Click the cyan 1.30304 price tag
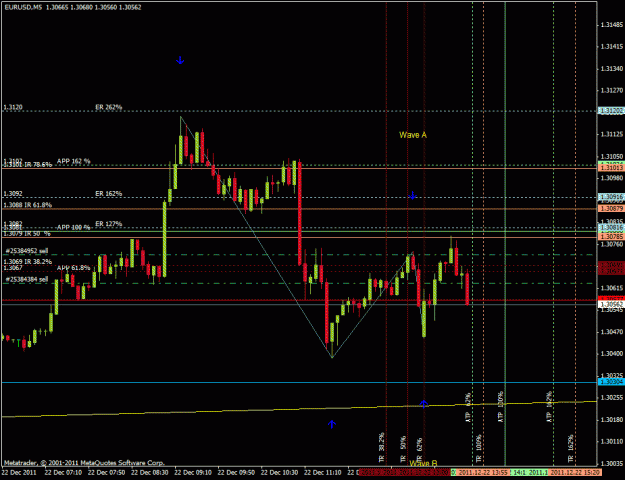Viewport: 625px width, 480px height. (611, 382)
